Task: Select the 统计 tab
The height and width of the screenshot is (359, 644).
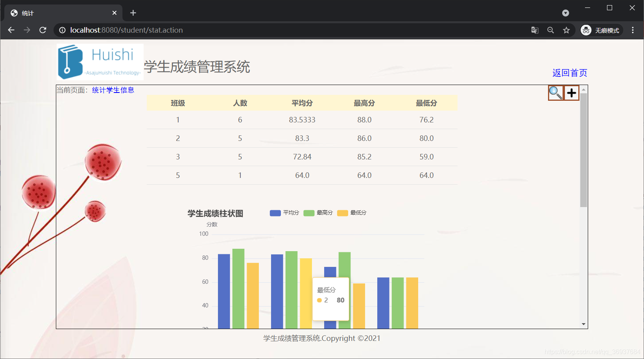Action: tap(63, 13)
